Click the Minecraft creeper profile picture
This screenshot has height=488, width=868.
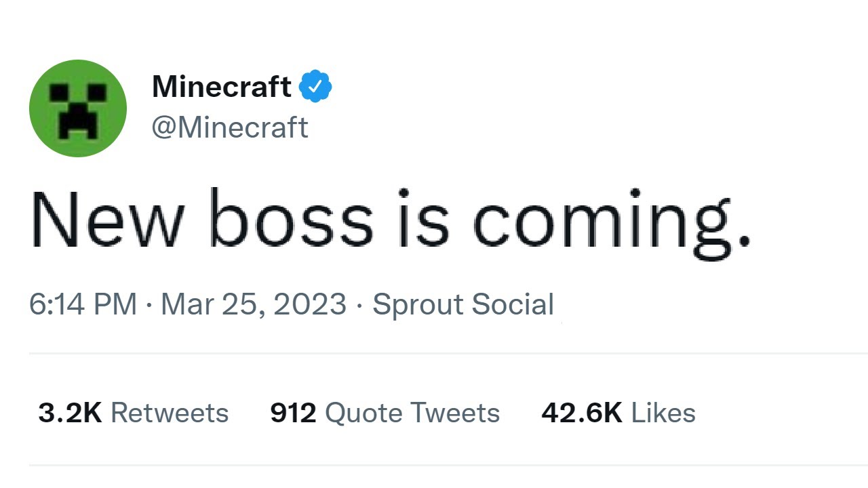click(77, 108)
